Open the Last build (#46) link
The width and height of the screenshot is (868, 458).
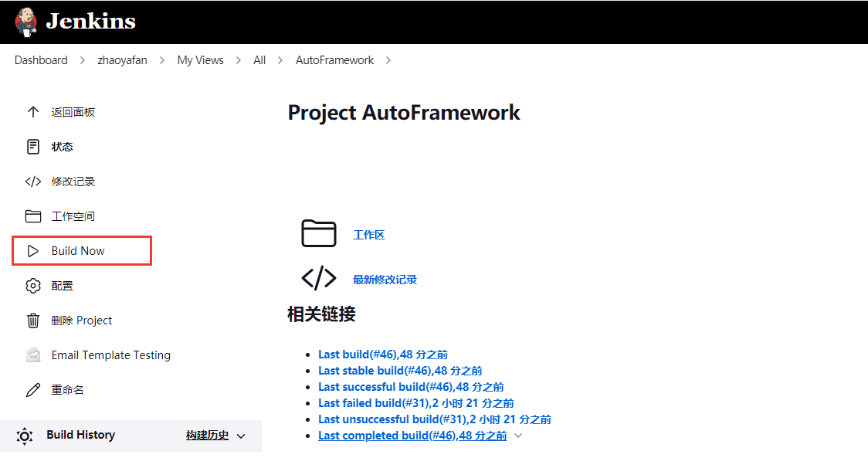click(383, 355)
